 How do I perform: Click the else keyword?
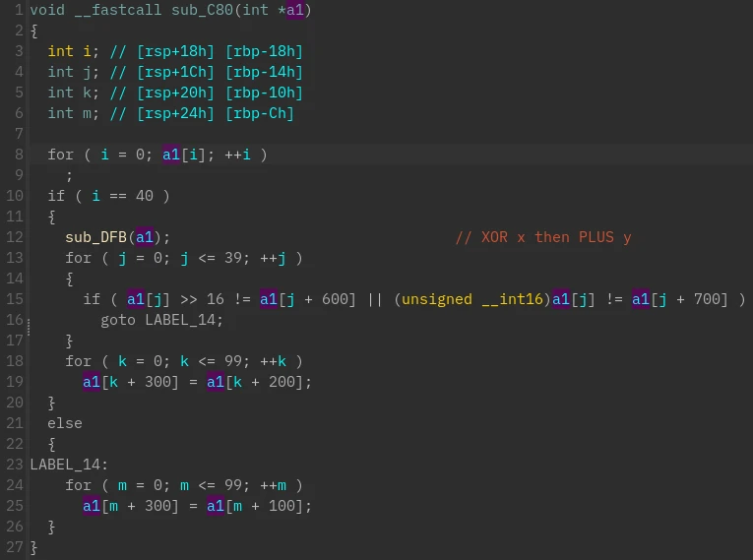64,423
